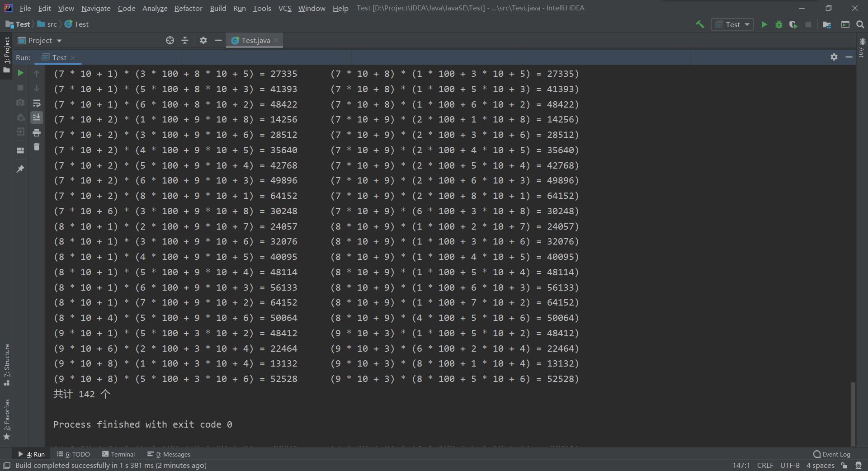Viewport: 868px width, 471px height.
Task: Click Dump Threads camera icon
Action: tap(20, 103)
